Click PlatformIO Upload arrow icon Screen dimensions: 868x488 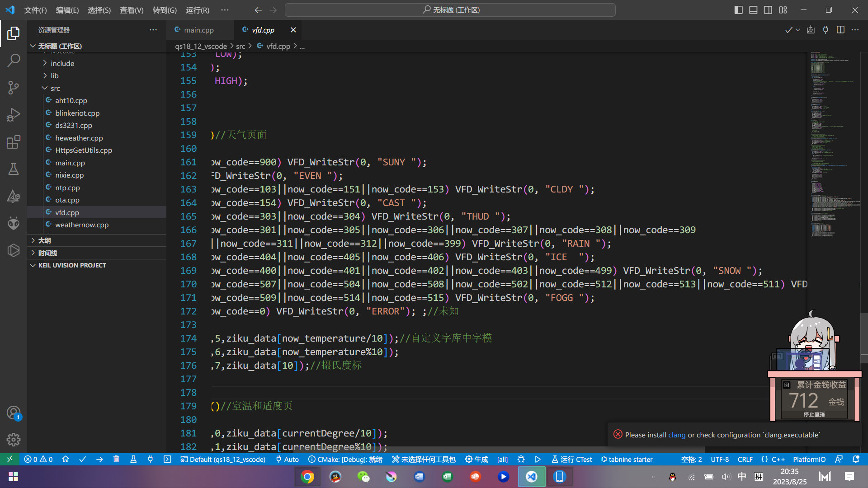(99, 459)
